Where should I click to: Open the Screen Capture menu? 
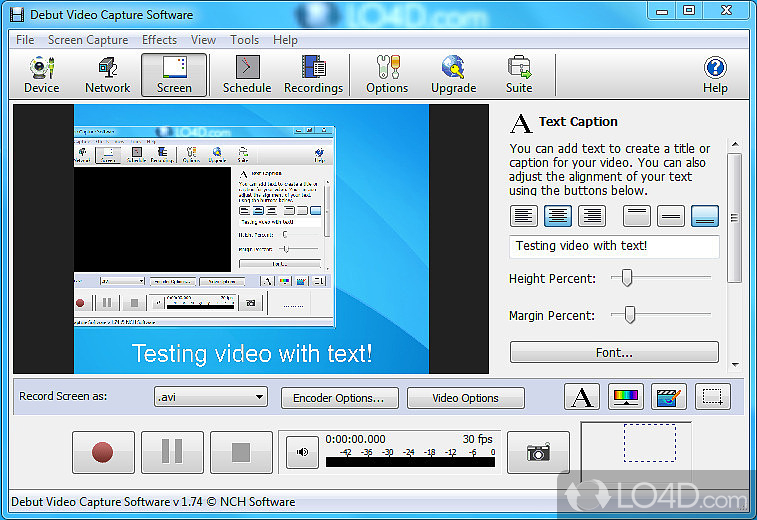coord(88,40)
